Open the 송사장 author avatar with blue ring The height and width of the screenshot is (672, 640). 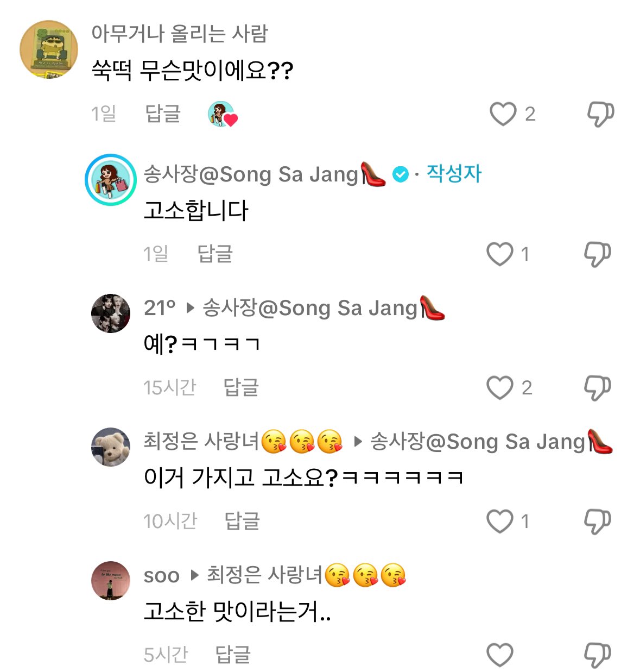click(111, 180)
